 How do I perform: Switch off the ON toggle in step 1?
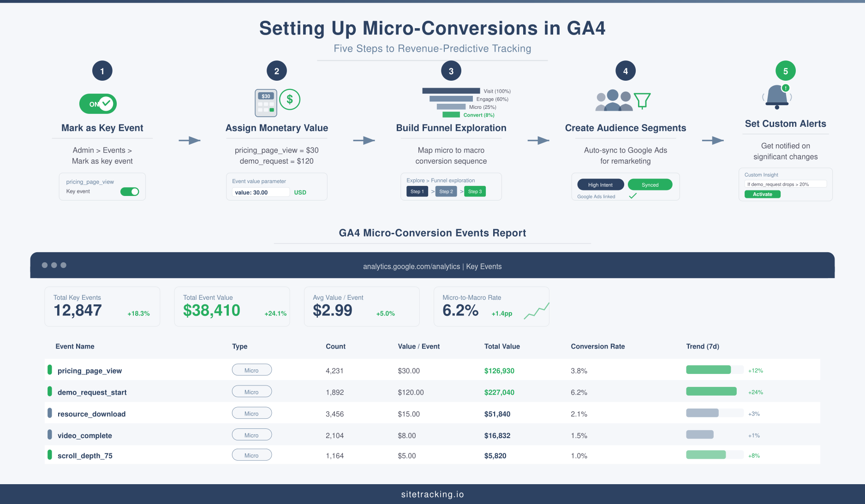click(97, 104)
